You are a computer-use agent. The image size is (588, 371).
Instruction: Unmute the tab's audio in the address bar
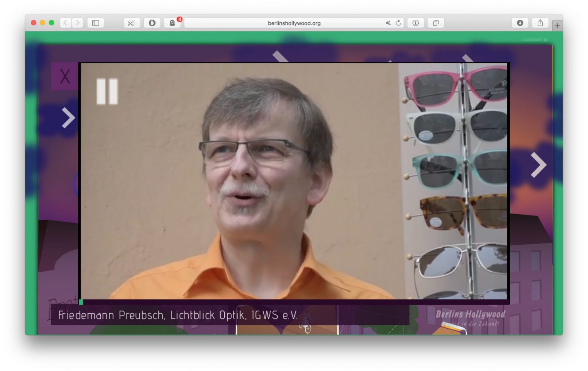[x=388, y=23]
